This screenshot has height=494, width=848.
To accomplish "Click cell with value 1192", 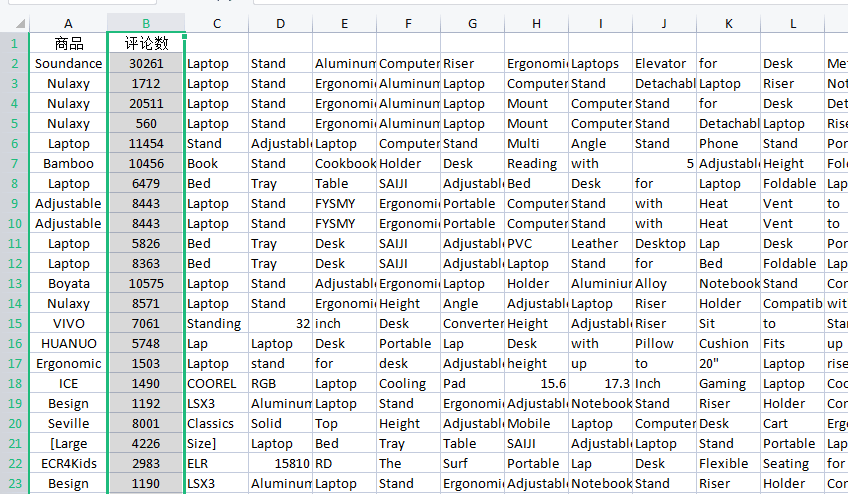I will click(x=146, y=404).
